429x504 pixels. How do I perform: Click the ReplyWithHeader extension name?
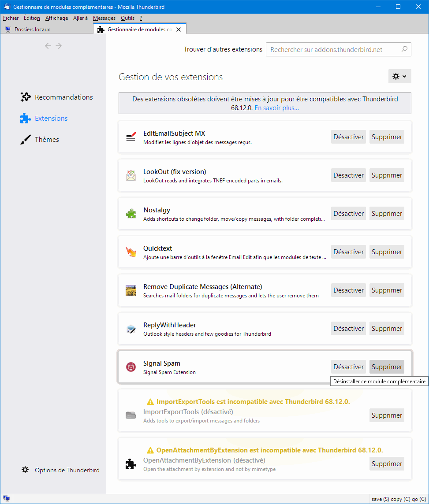click(169, 325)
